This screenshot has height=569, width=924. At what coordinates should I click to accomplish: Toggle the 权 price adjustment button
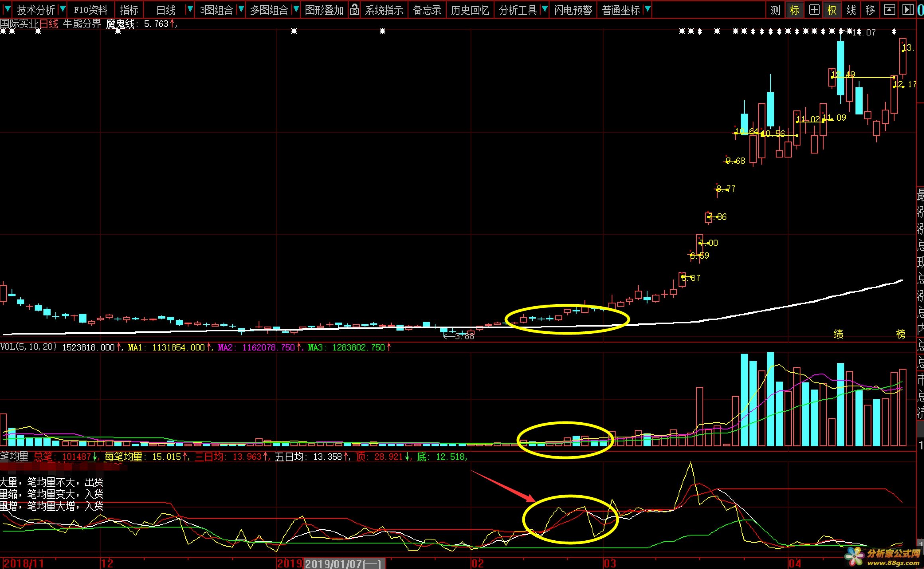[x=832, y=10]
